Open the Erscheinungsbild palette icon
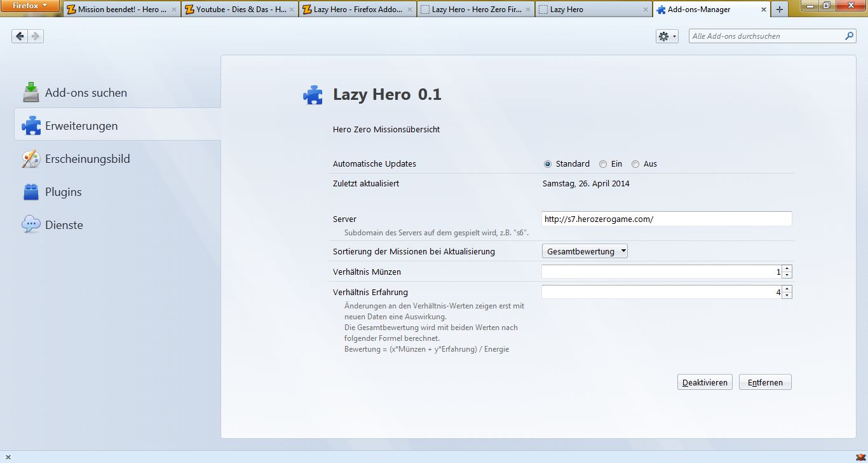The image size is (868, 463). (x=31, y=158)
